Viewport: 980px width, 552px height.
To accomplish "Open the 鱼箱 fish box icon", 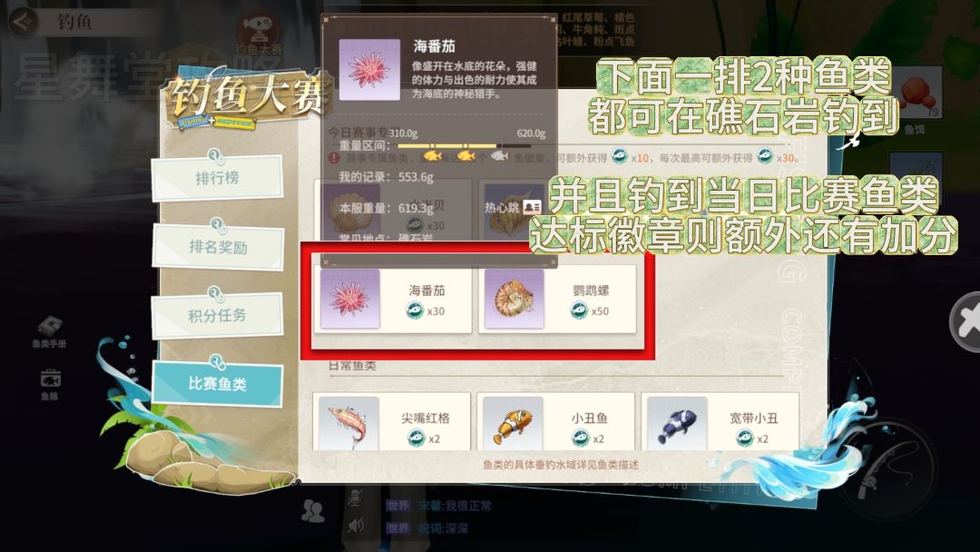I will (x=49, y=384).
